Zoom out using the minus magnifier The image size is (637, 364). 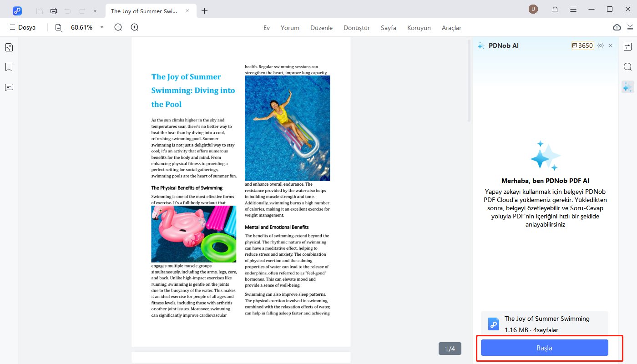click(x=118, y=27)
